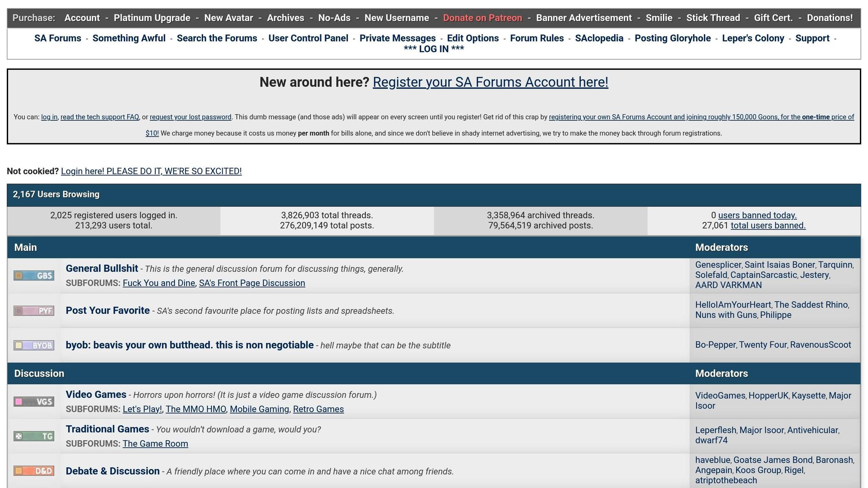Open New Username purchase option

[x=397, y=18]
